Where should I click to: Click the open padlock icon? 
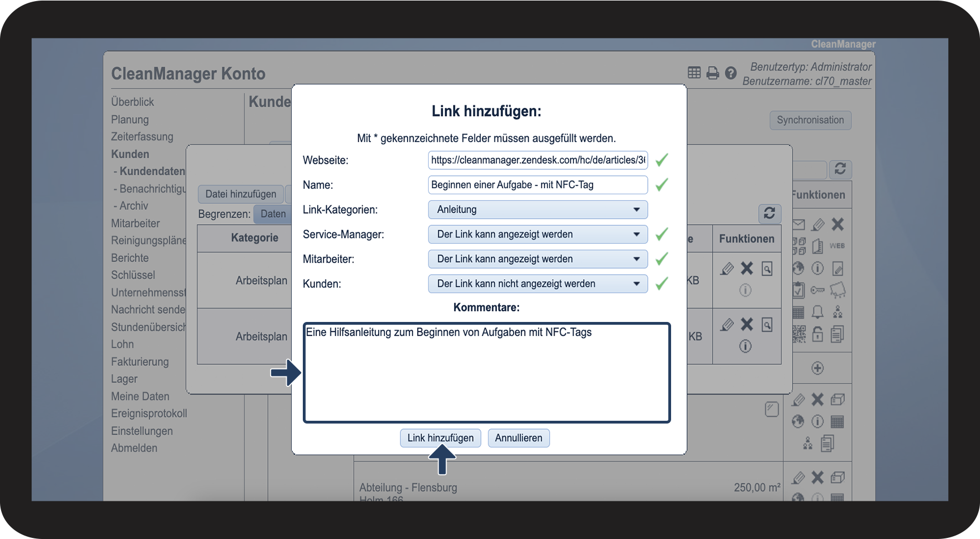(x=817, y=334)
